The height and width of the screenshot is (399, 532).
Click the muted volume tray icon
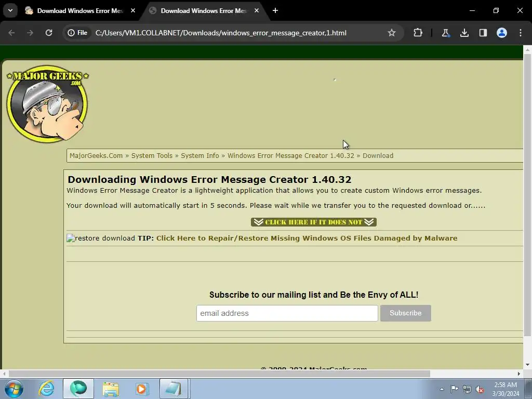point(480,389)
